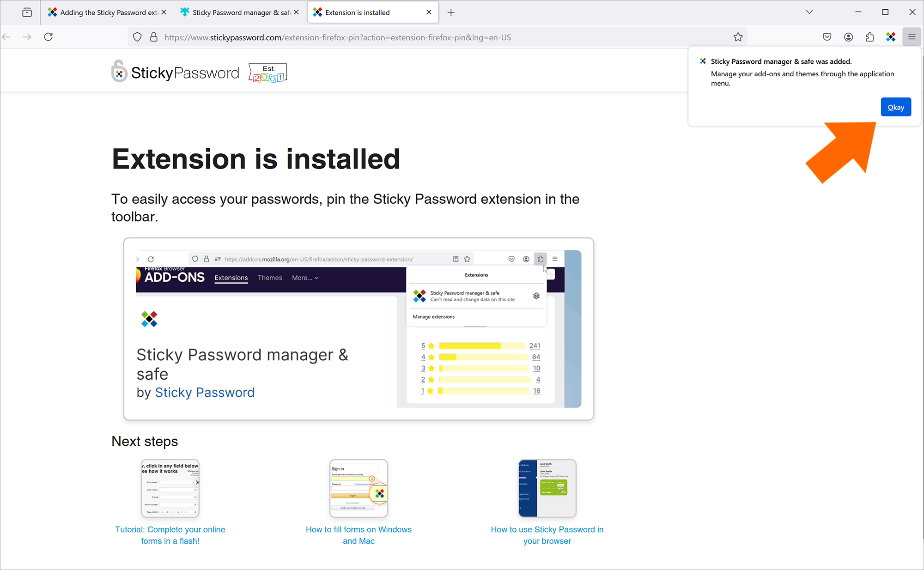Screen dimensions: 924x570
Task: Close the Adding the Sticky Password tab
Action: (164, 12)
